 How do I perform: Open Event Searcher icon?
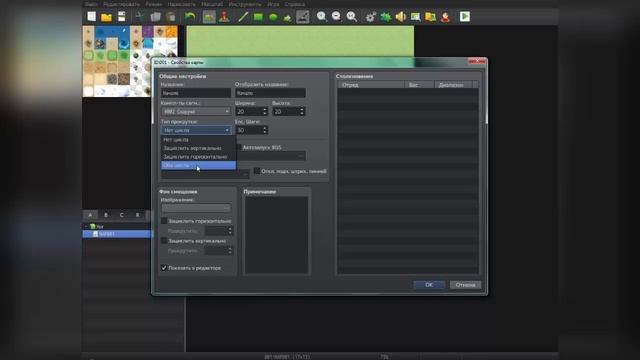[x=416, y=17]
